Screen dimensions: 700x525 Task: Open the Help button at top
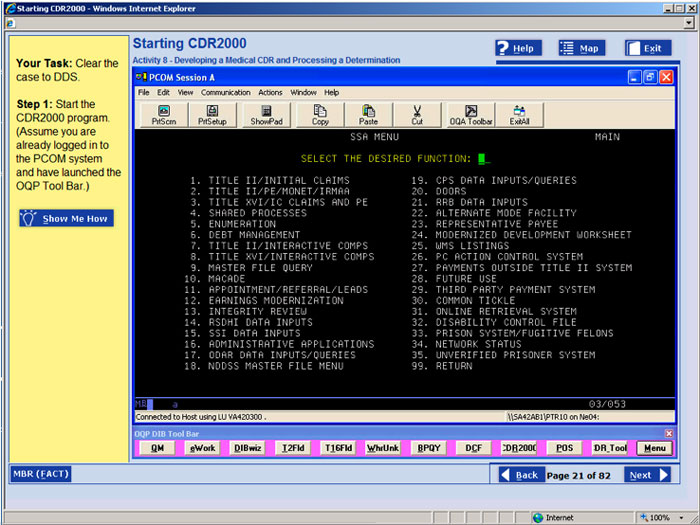(x=517, y=48)
